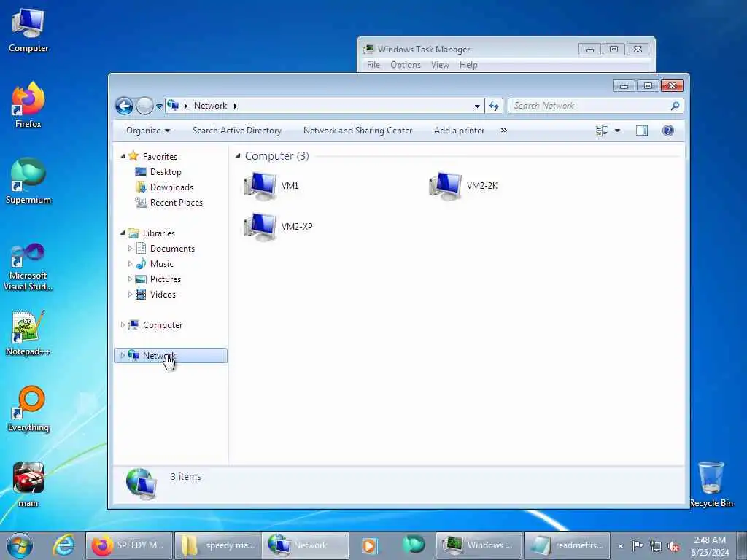
Task: Expand the Documents library node
Action: click(130, 249)
